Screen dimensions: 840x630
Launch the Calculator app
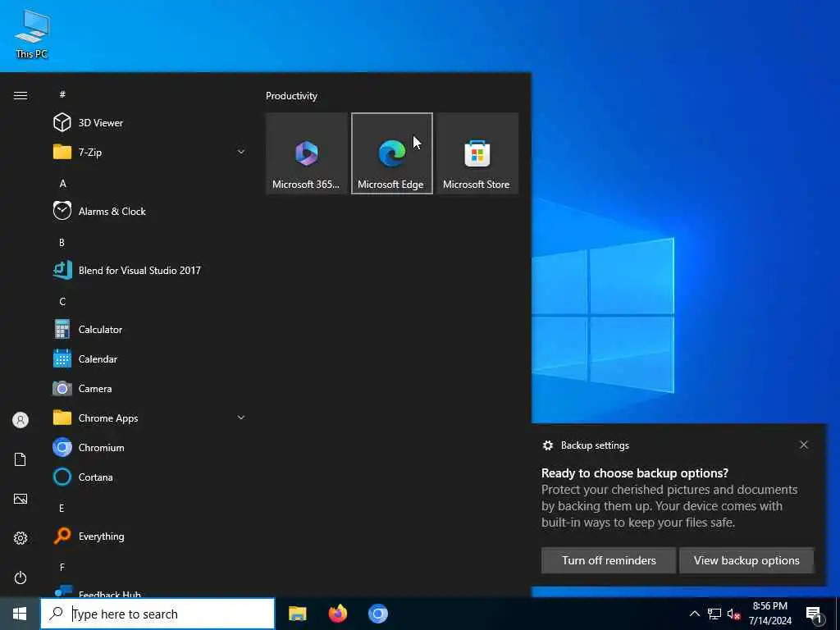click(x=149, y=330)
